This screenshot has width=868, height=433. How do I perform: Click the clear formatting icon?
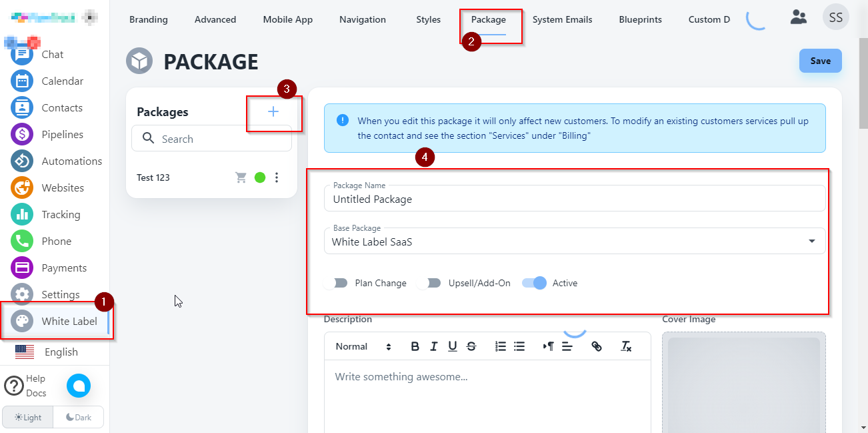[x=625, y=346]
